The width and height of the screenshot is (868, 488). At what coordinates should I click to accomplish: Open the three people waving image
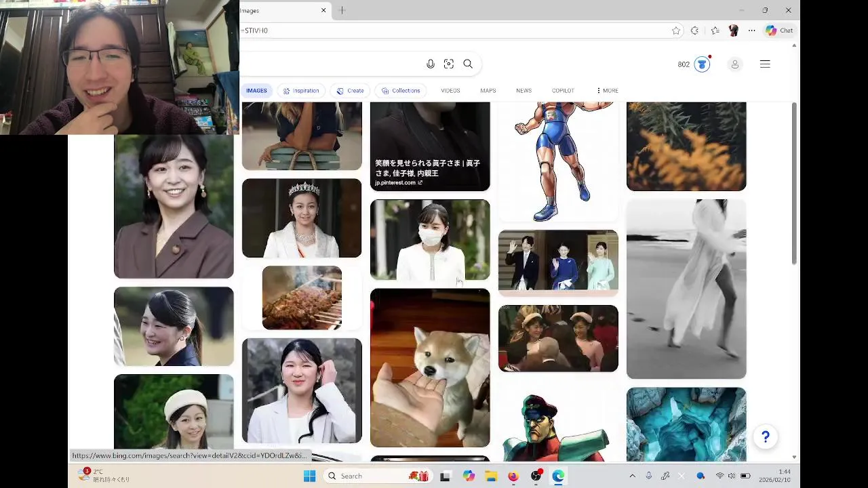click(x=558, y=263)
